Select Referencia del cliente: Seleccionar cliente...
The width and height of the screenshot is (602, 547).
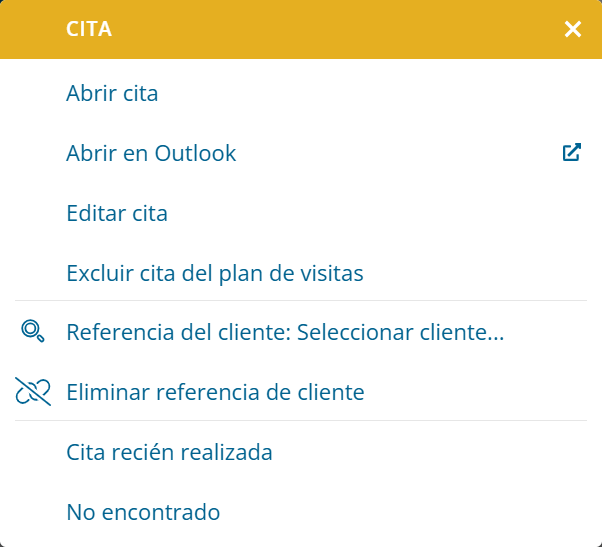[301, 332]
